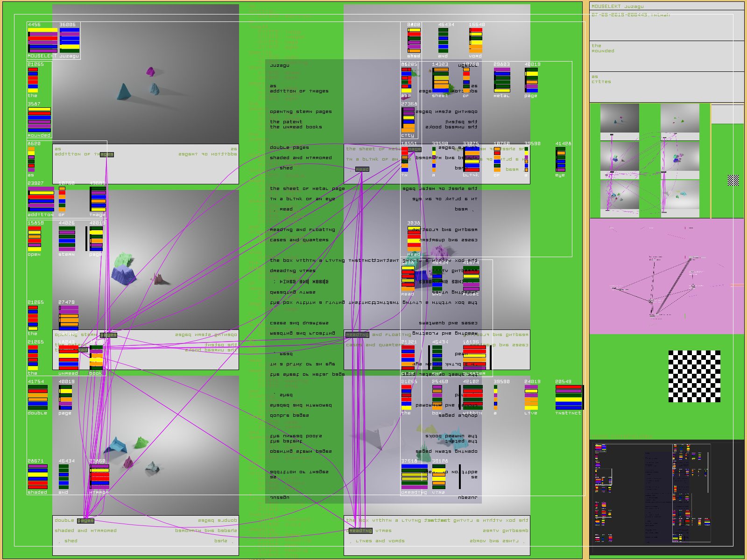Click the 'mirror' color bar stack
The height and width of the screenshot is (560, 747).
click(x=99, y=476)
